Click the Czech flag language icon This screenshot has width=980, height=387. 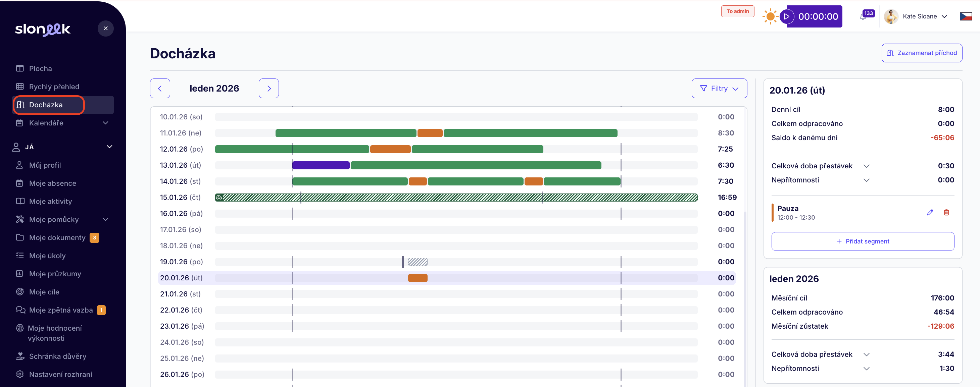[x=966, y=16]
